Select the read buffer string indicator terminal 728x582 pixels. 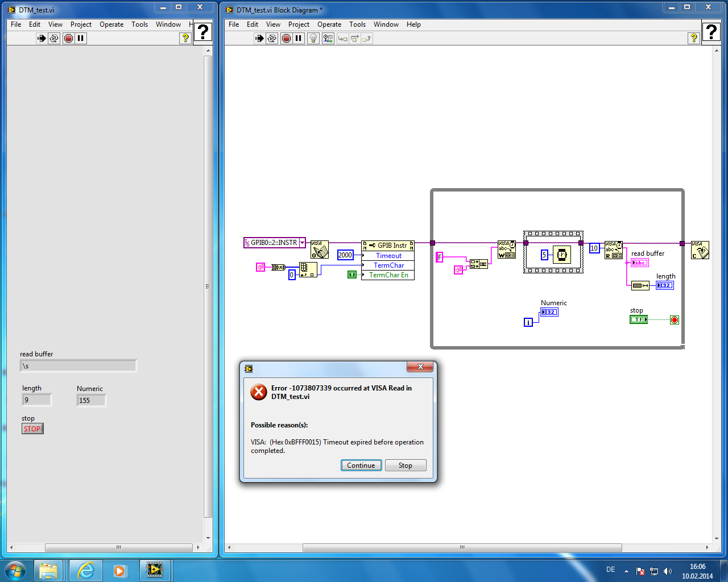pyautogui.click(x=640, y=263)
